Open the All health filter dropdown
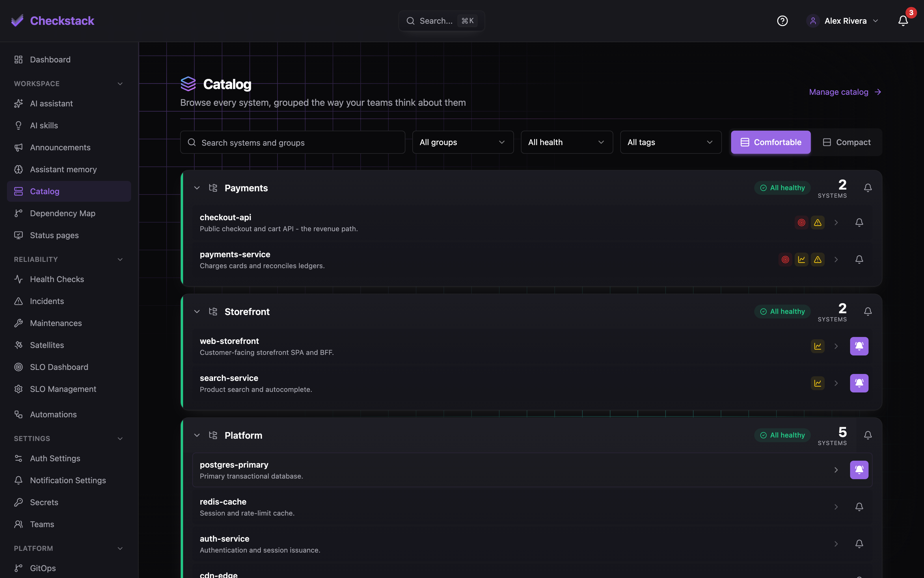The width and height of the screenshot is (924, 578). point(567,142)
